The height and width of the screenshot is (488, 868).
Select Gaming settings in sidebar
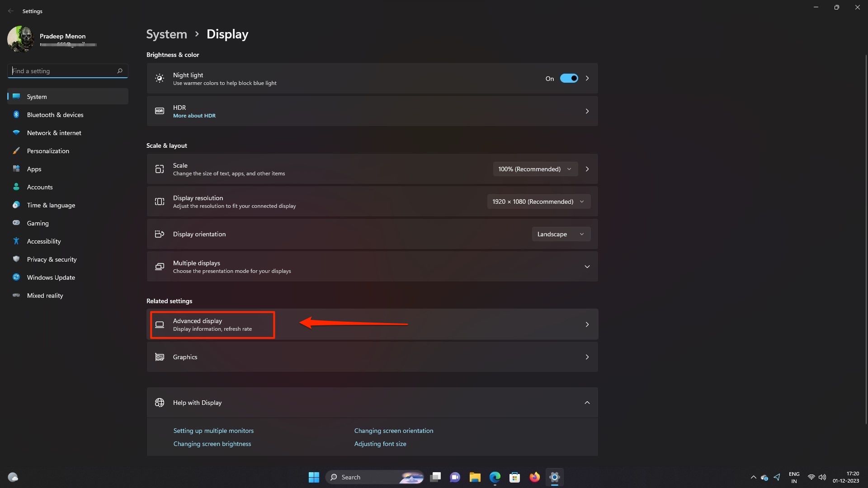pos(38,223)
